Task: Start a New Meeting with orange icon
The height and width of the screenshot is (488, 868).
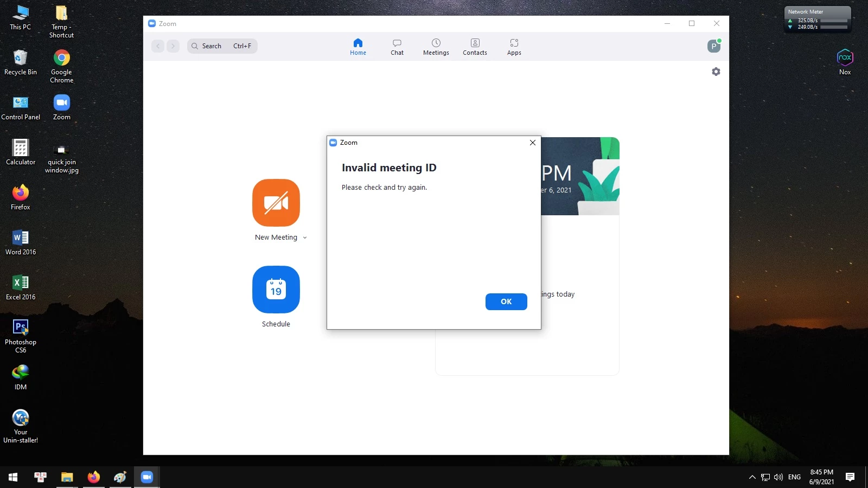Action: click(x=276, y=203)
